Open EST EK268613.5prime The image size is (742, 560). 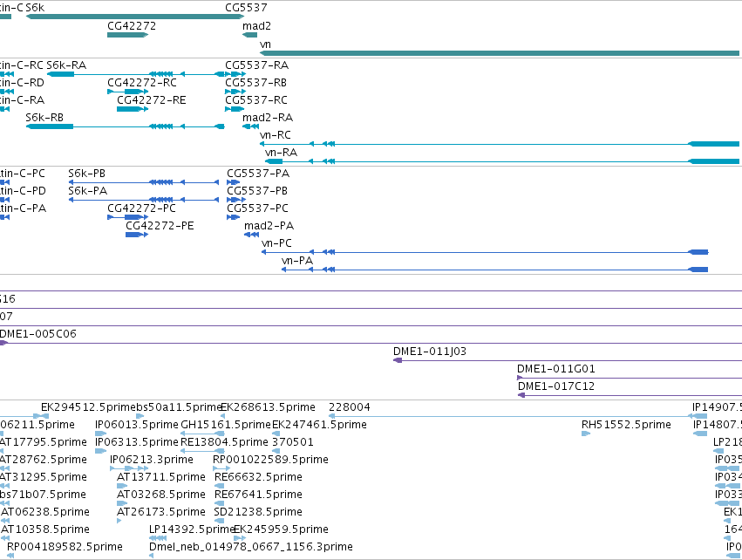222,416
